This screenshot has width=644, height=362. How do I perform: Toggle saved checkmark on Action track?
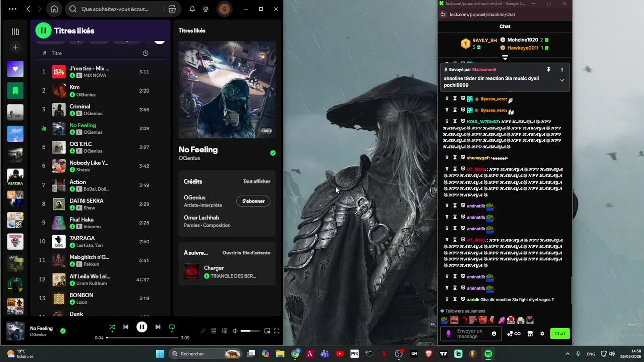tap(72, 189)
